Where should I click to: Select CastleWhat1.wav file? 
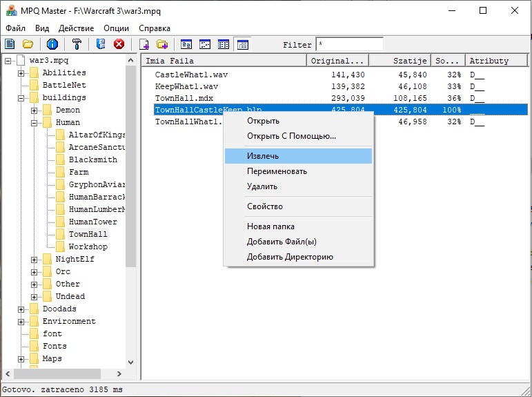tap(191, 75)
